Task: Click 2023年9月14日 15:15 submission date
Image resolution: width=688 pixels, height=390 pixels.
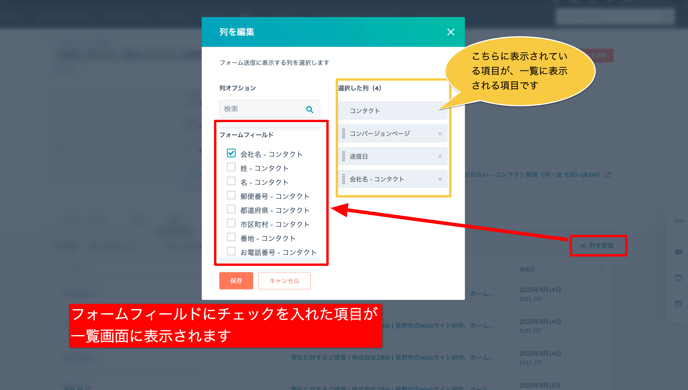Action: click(540, 293)
